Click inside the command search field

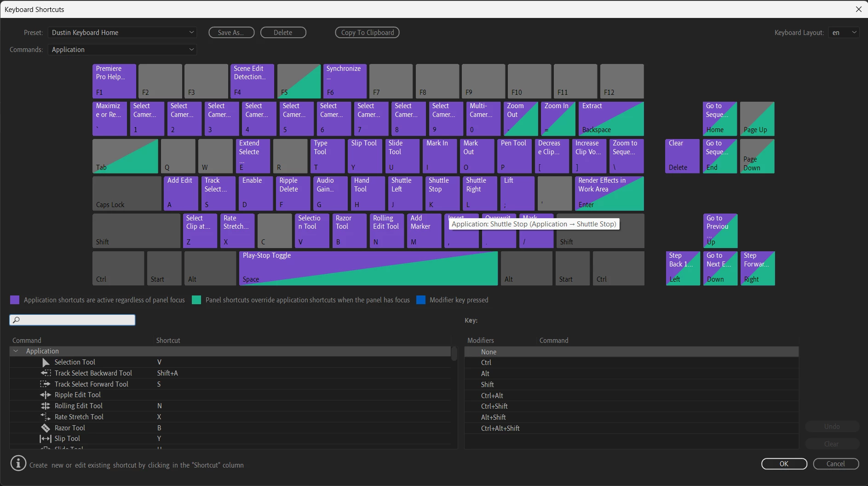click(73, 320)
